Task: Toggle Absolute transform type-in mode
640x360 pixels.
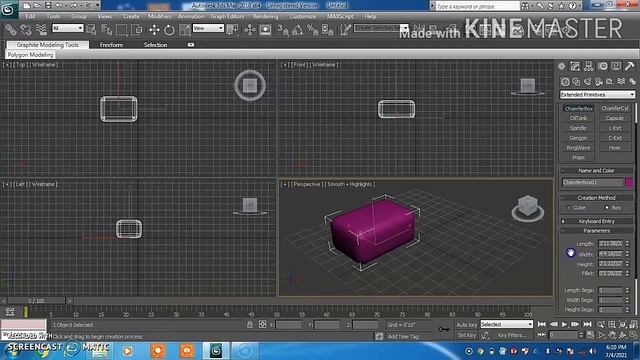Action: 262,324
